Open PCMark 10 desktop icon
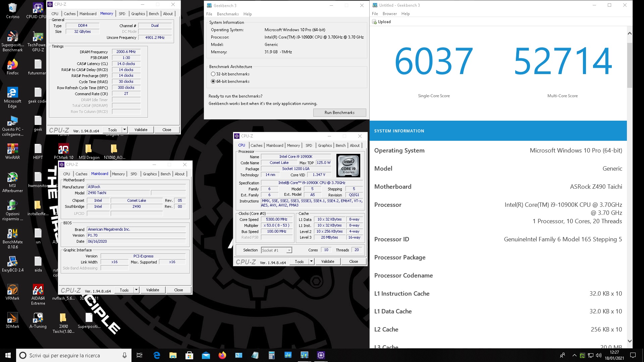The image size is (644, 362). pos(63,151)
